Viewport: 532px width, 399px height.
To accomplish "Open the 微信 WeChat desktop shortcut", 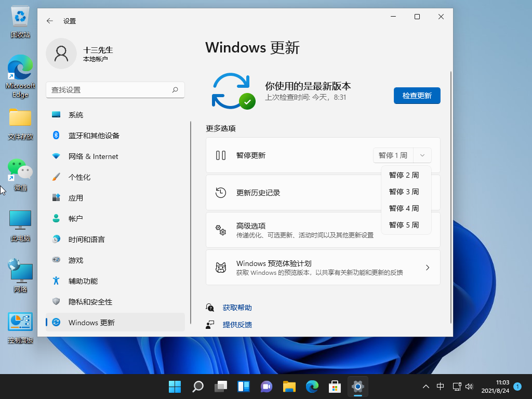I will coord(20,174).
